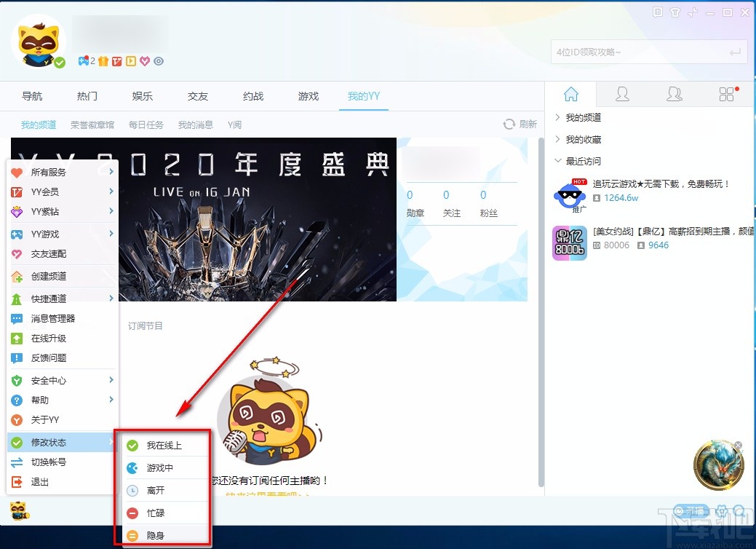This screenshot has width=756, height=549.
Task: Switch to the 热门 tab
Action: click(87, 96)
